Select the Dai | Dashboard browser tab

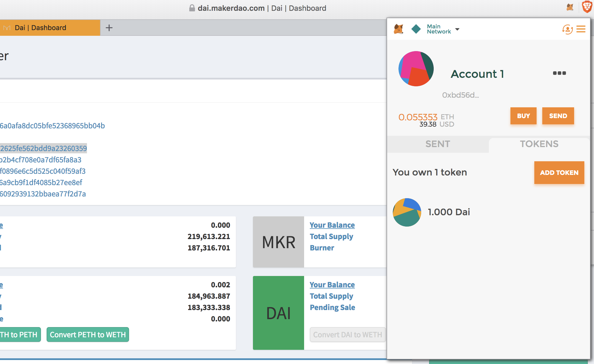(x=50, y=28)
